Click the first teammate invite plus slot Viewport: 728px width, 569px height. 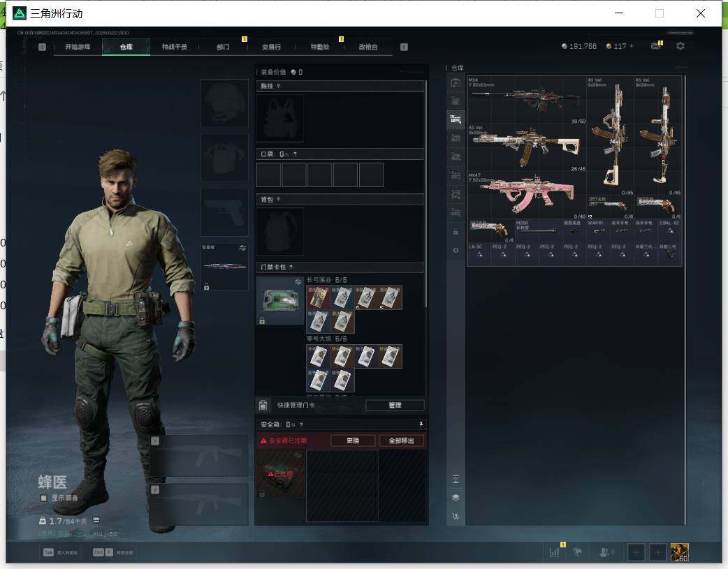[636, 552]
